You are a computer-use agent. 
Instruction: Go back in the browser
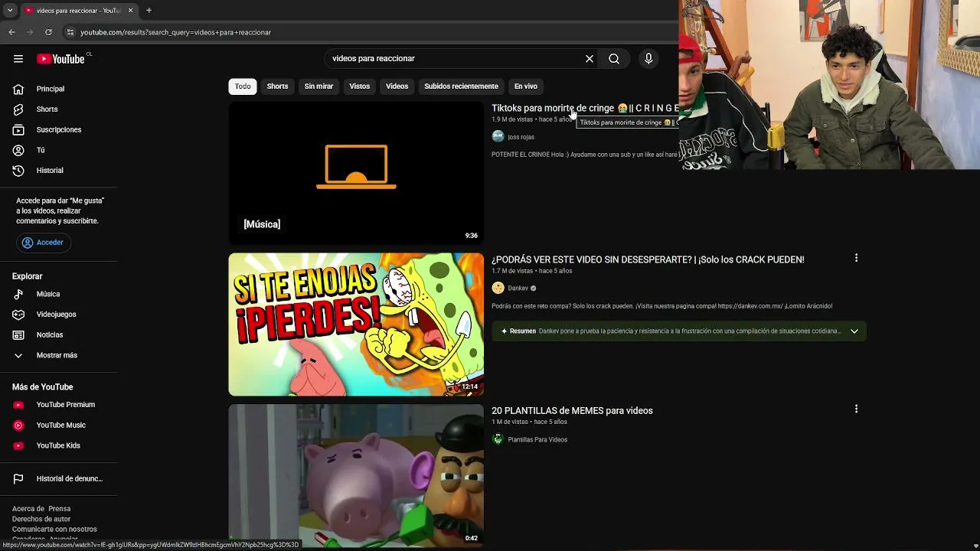point(11,32)
